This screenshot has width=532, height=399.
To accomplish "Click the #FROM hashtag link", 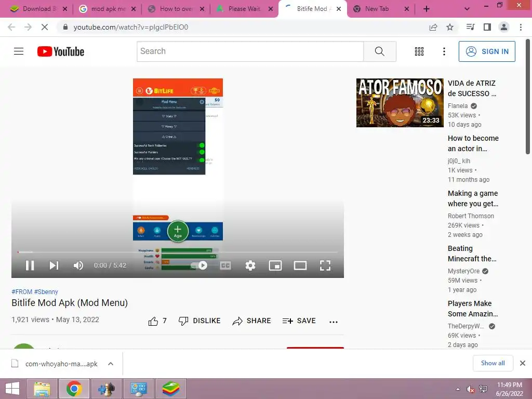I will 22,292.
